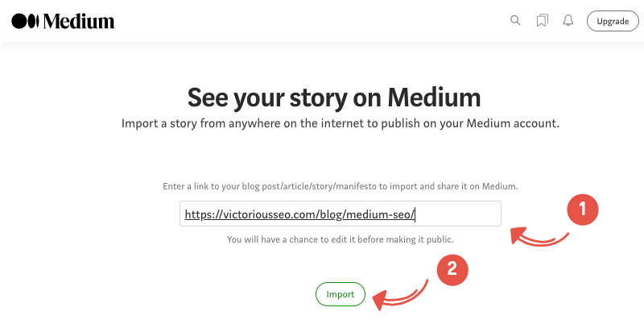
Task: Click the 'Import a story from anywhere' subtitle
Action: point(340,123)
